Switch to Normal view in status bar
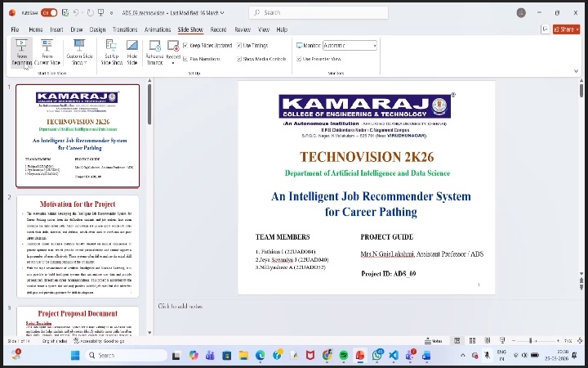Viewport: 588px width, 368px height. point(457,340)
